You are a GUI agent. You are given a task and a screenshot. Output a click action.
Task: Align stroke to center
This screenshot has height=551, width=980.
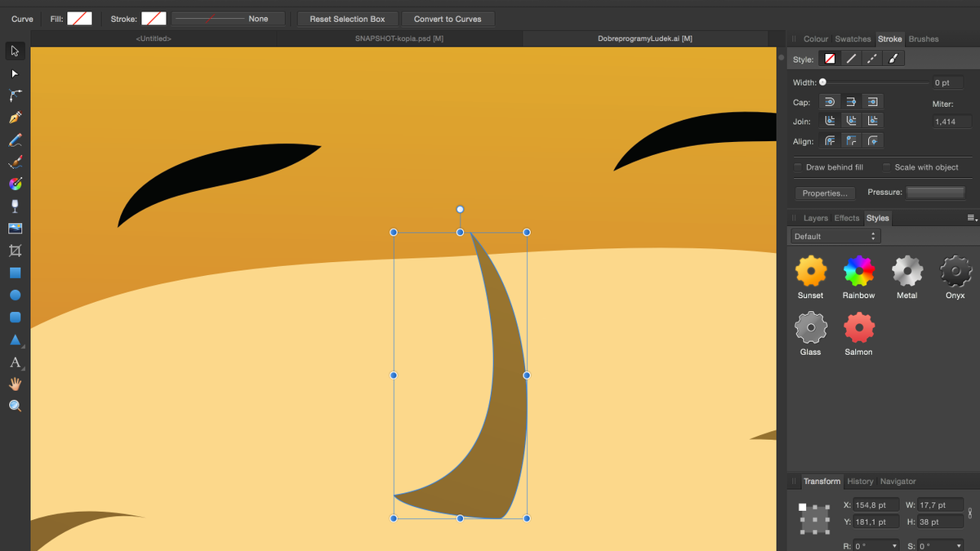(x=830, y=140)
